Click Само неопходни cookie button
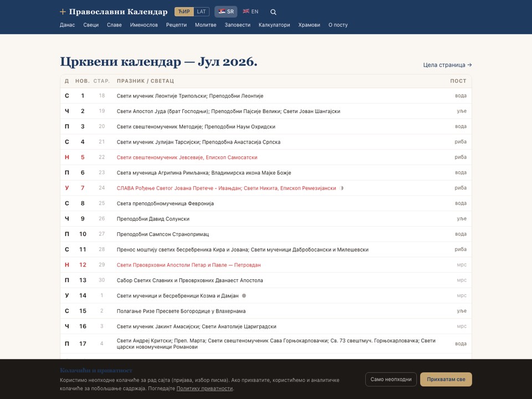 click(x=391, y=379)
